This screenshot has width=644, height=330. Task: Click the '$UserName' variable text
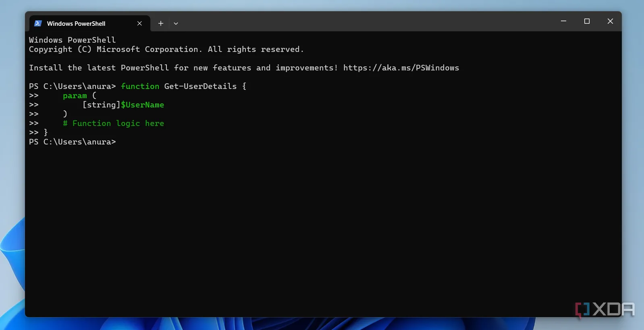[143, 105]
